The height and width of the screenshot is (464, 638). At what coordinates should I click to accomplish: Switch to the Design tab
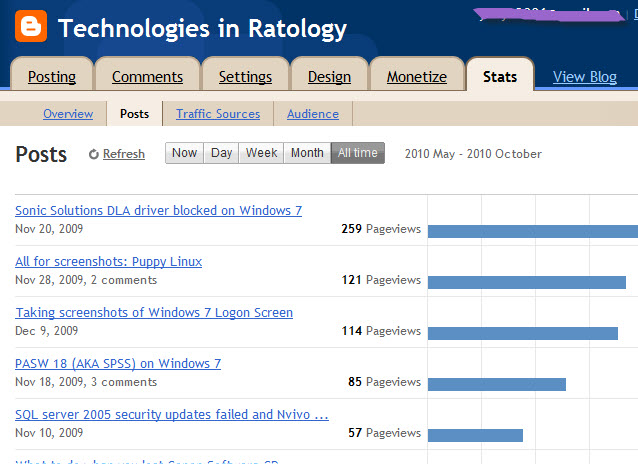pyautogui.click(x=329, y=76)
